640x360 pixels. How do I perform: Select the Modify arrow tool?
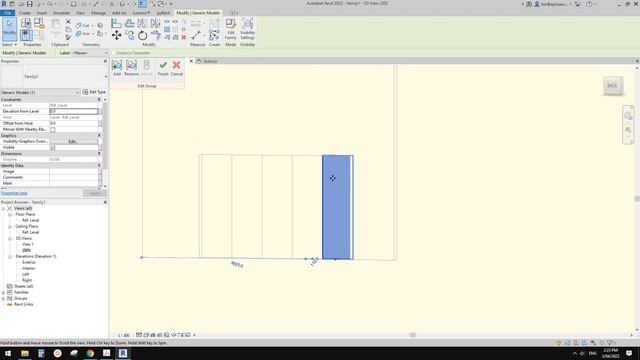(9, 29)
